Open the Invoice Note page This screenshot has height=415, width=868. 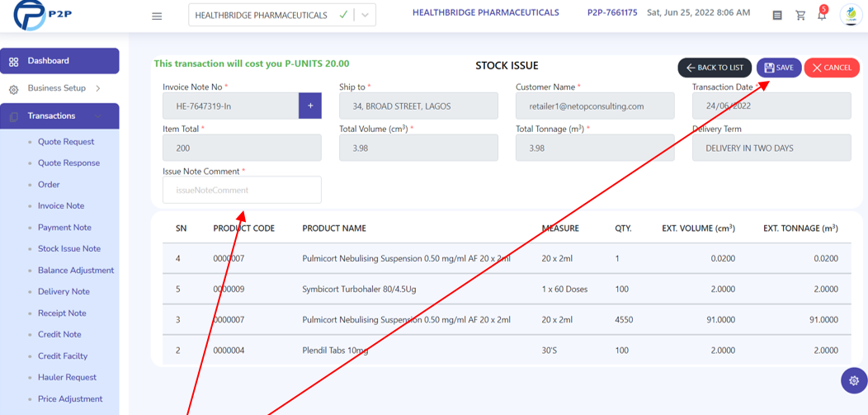coord(61,205)
